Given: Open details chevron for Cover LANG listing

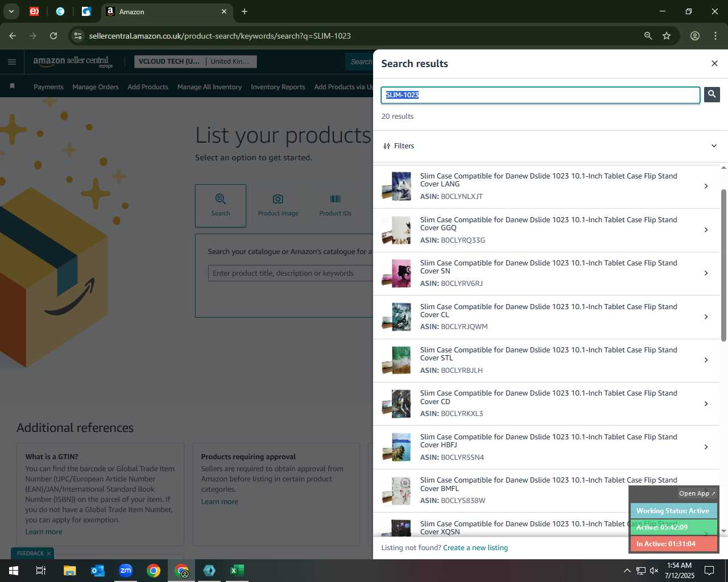Looking at the screenshot, I should [x=706, y=186].
